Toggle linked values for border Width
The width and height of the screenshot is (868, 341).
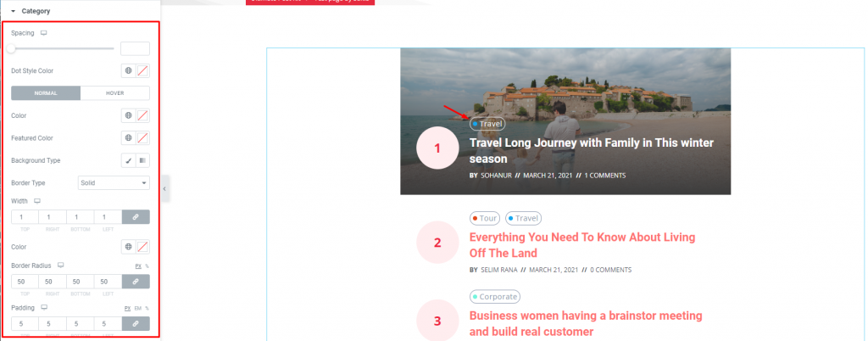click(136, 217)
